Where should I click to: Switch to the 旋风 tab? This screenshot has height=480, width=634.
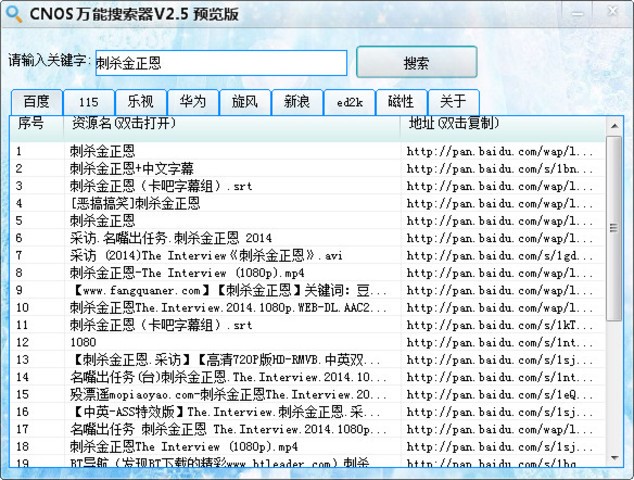click(x=245, y=102)
